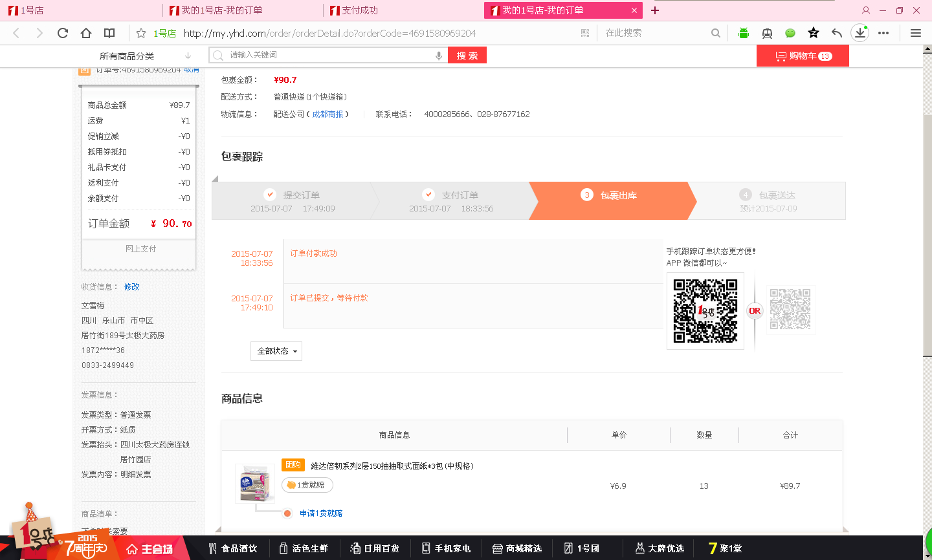Switch to the 支付成功 tab
Screen dimensions: 932x560
point(403,10)
